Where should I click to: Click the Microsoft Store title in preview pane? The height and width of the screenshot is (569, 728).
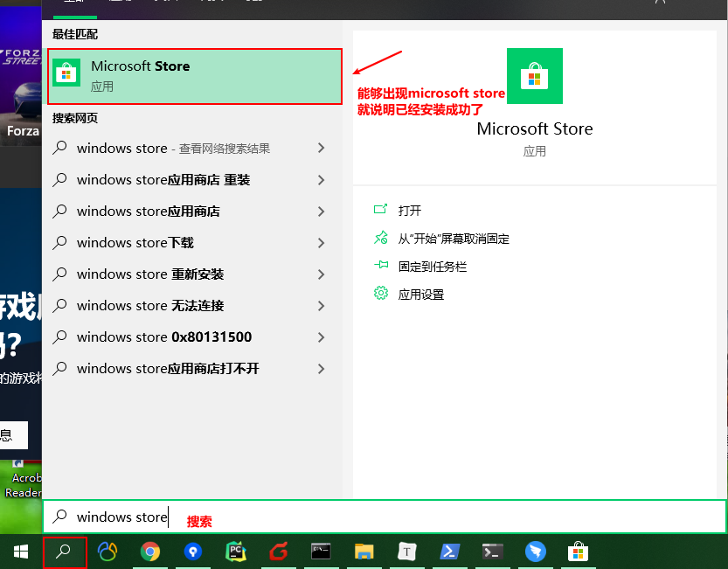point(534,128)
